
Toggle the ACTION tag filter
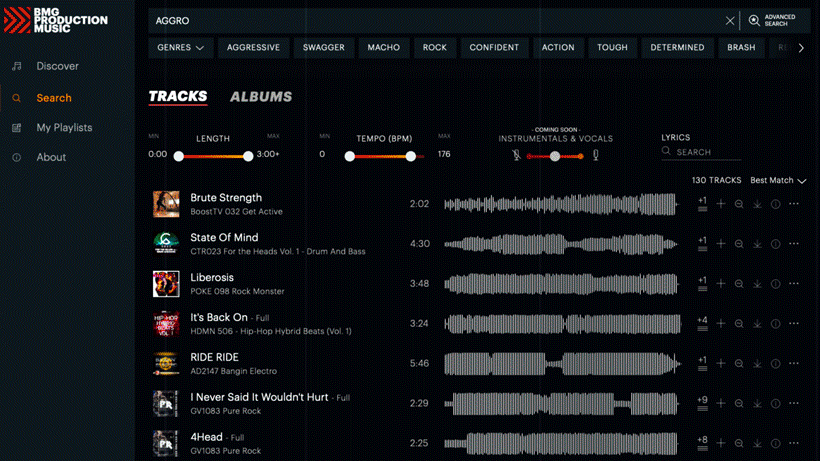pyautogui.click(x=558, y=48)
